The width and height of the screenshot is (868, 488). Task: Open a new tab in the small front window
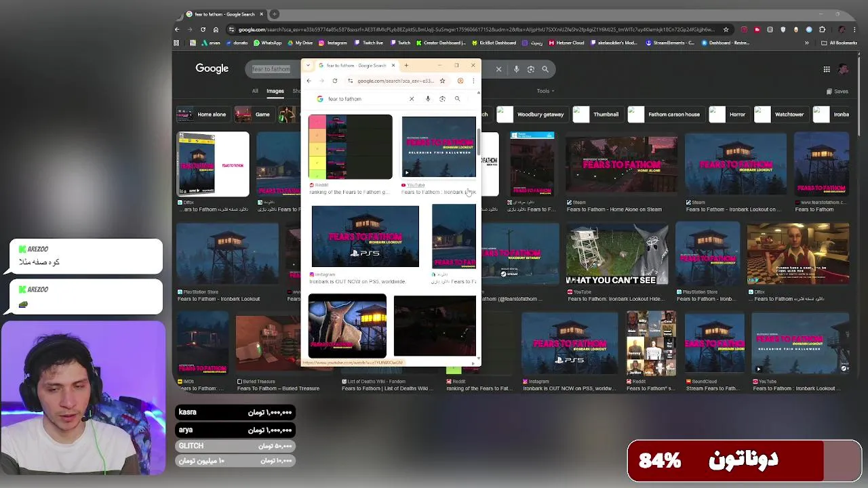406,66
